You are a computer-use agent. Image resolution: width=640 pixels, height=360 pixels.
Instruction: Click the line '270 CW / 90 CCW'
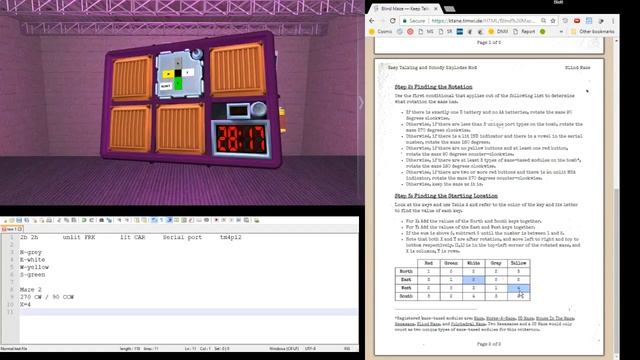click(x=47, y=297)
